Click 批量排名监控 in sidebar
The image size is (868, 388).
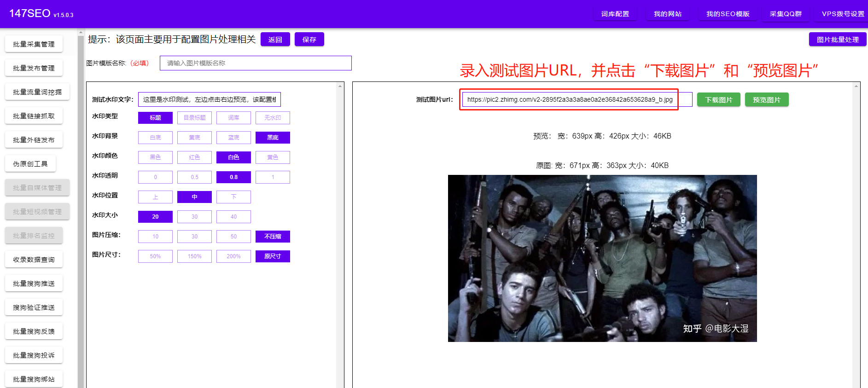34,236
